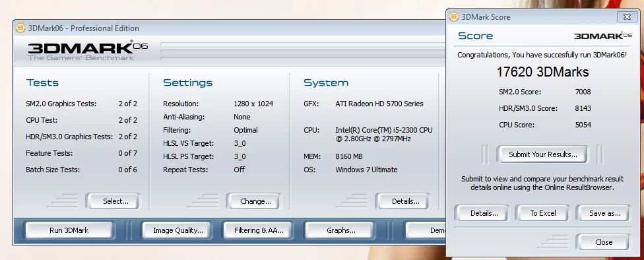Click the HLSL PS Target value 3_0
Image resolution: width=644 pixels, height=260 pixels.
click(x=240, y=156)
